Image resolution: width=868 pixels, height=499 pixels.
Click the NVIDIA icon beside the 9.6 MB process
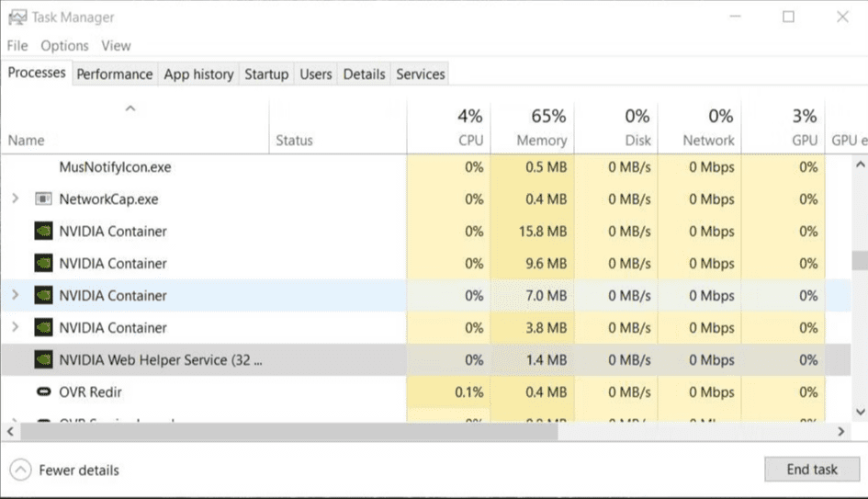[43, 264]
